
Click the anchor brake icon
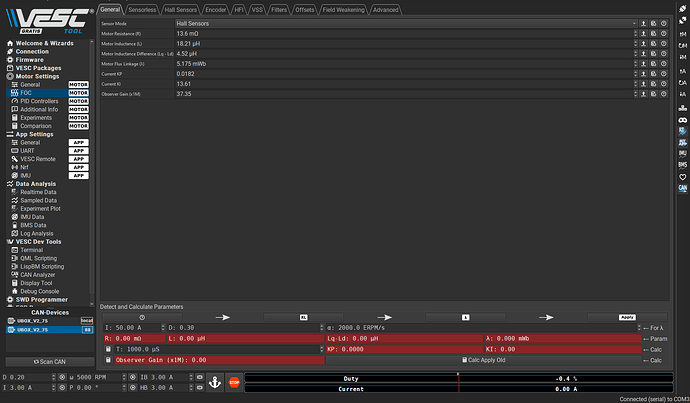point(213,381)
